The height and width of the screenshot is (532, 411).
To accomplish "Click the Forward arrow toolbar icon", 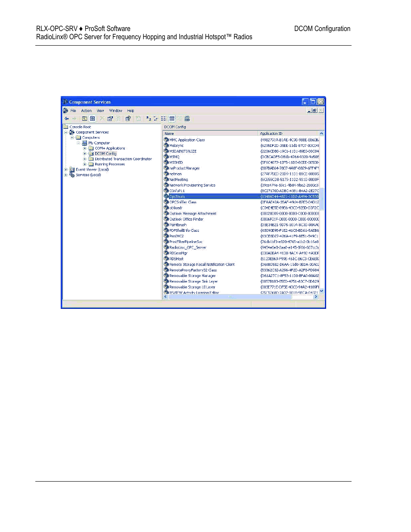I will pyautogui.click(x=74, y=118).
